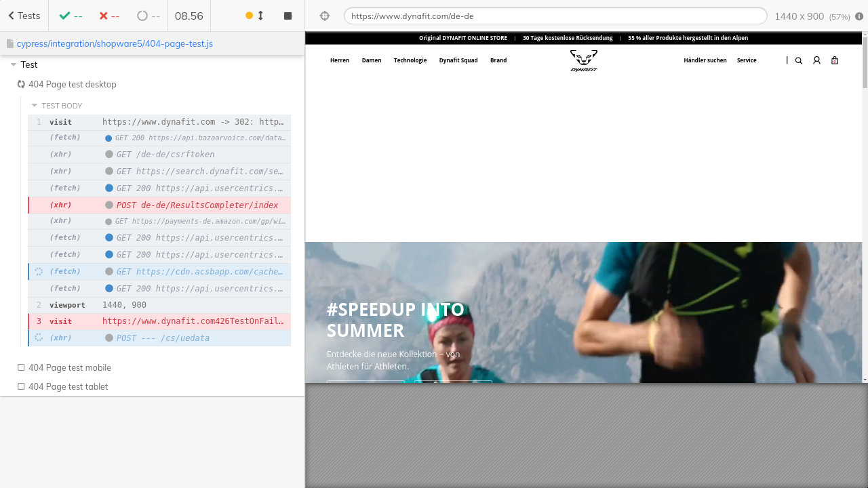Open the user account icon
The image size is (868, 488).
click(x=816, y=60)
